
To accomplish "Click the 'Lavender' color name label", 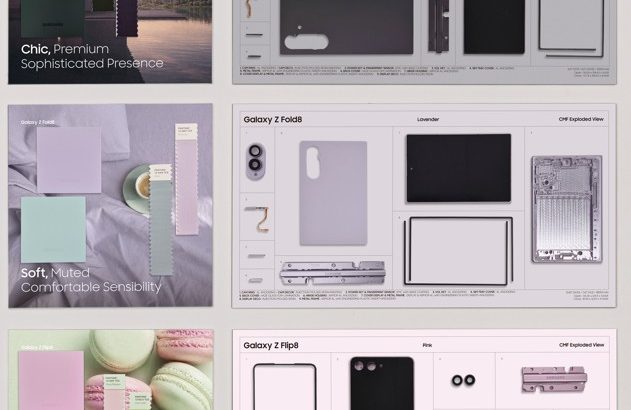I will [x=428, y=119].
